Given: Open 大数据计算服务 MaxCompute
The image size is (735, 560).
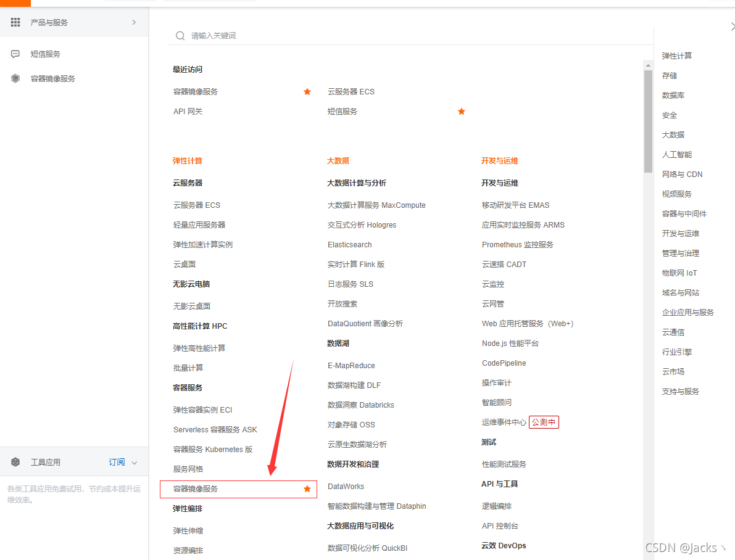Looking at the screenshot, I should tap(376, 205).
